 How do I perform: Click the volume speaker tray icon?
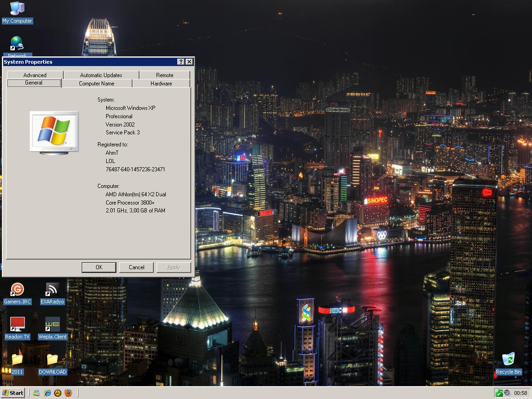[507, 393]
